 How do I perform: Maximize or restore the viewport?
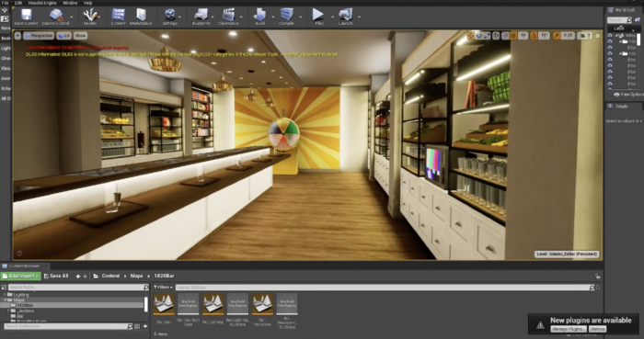(x=598, y=36)
